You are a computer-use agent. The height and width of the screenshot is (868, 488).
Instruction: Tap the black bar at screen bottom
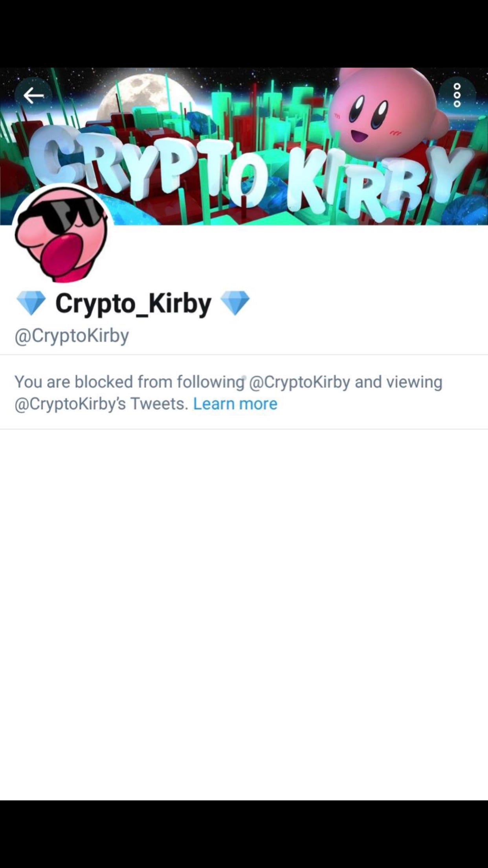244,834
